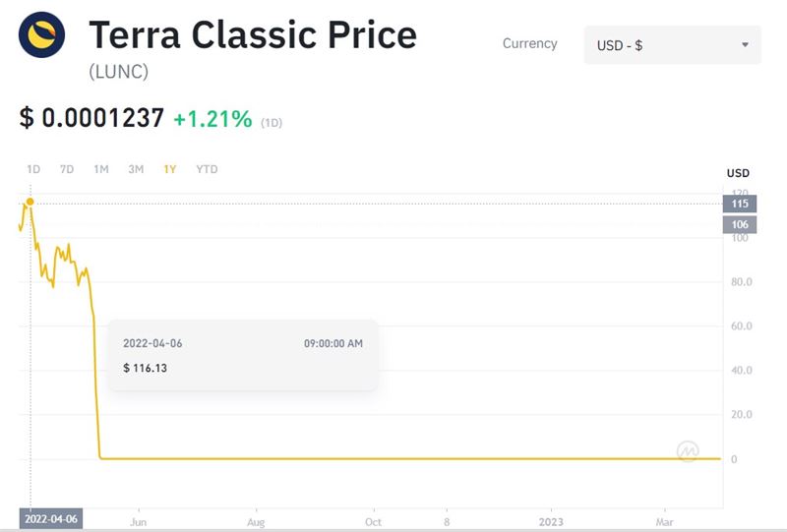Open the USD - $ currency dropdown
The height and width of the screenshot is (532, 787).
click(673, 45)
